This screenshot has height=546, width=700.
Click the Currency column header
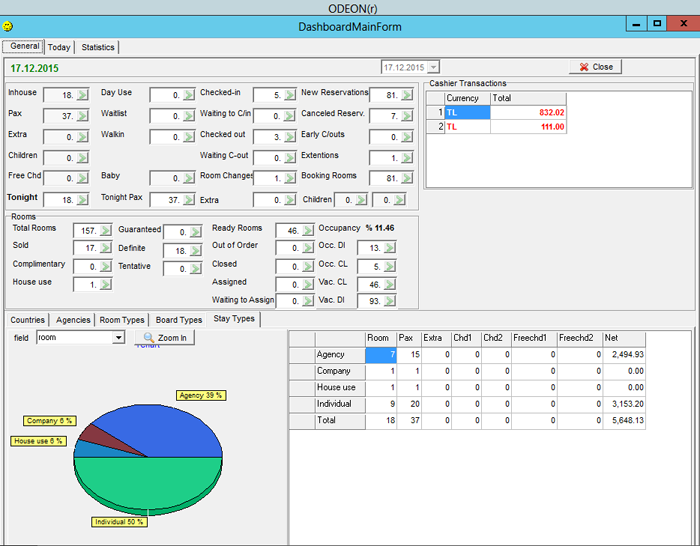tap(467, 98)
